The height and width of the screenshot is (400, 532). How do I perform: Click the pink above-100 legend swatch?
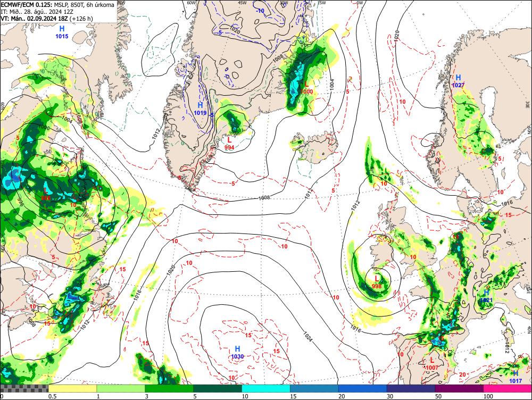508,388
